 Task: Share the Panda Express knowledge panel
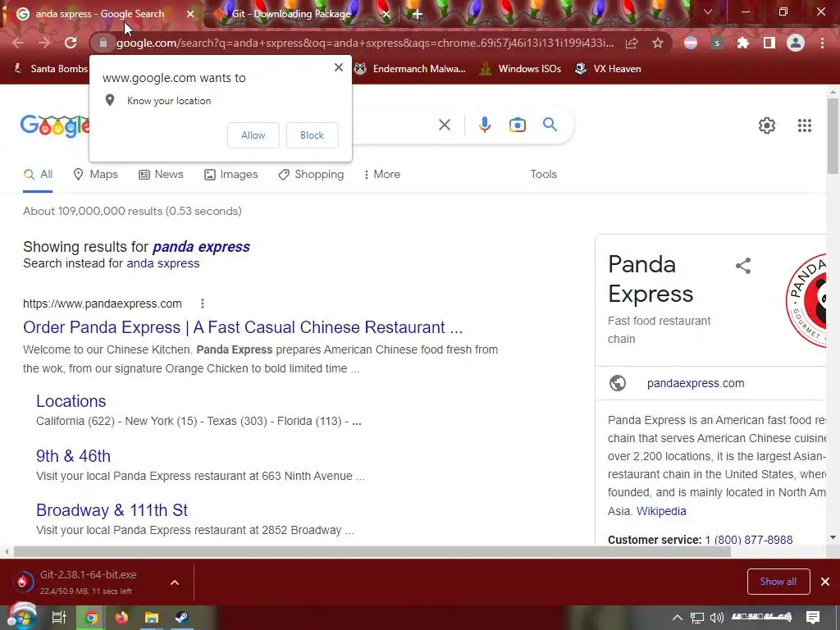[x=743, y=266]
